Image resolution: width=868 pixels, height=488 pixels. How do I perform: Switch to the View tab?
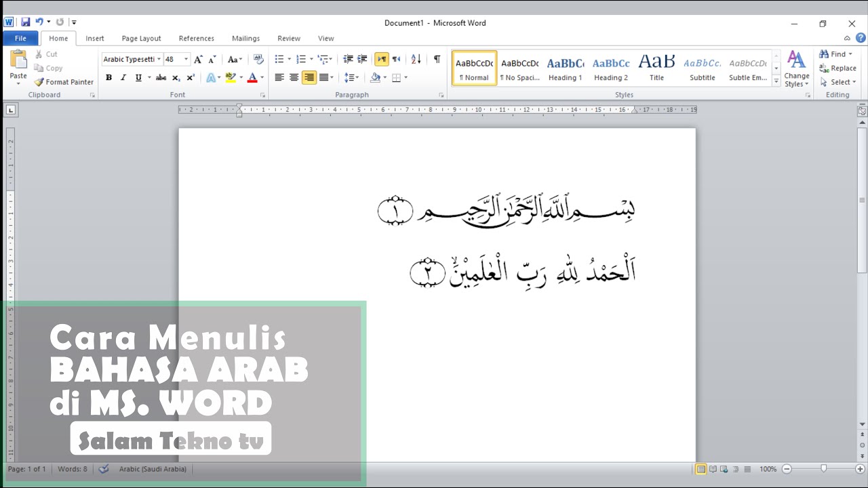click(326, 39)
